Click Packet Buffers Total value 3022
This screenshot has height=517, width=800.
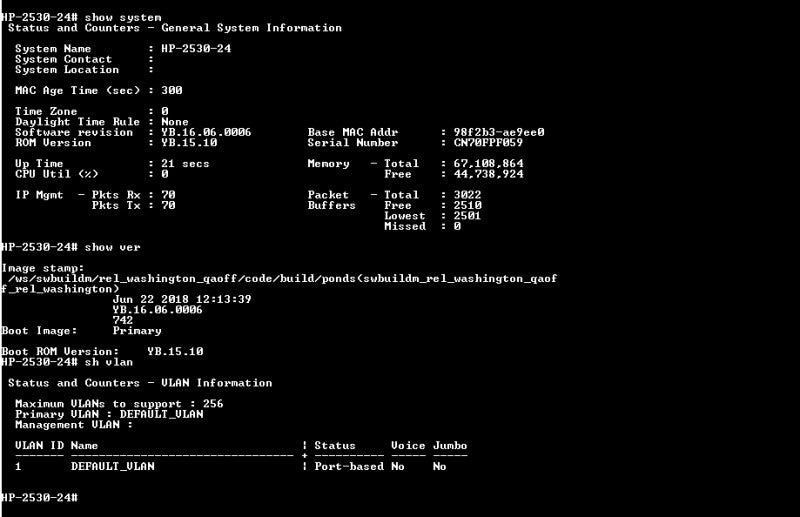point(467,195)
